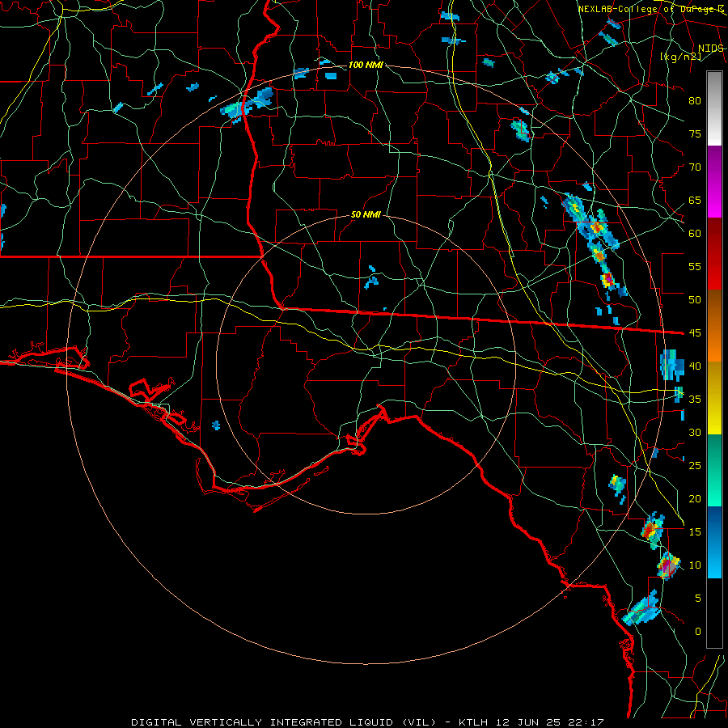The height and width of the screenshot is (728, 728).
Task: Click the 22:17 timestamp in the caption
Action: click(587, 722)
